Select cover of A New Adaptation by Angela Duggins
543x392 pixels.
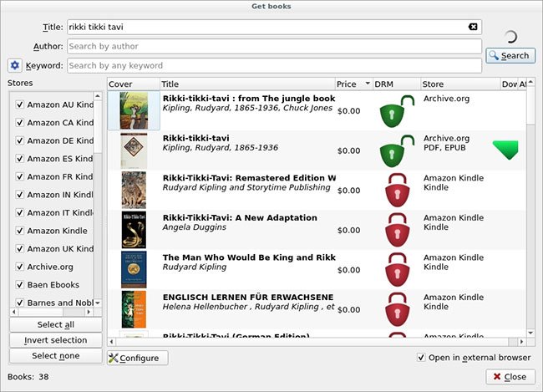pyautogui.click(x=134, y=230)
